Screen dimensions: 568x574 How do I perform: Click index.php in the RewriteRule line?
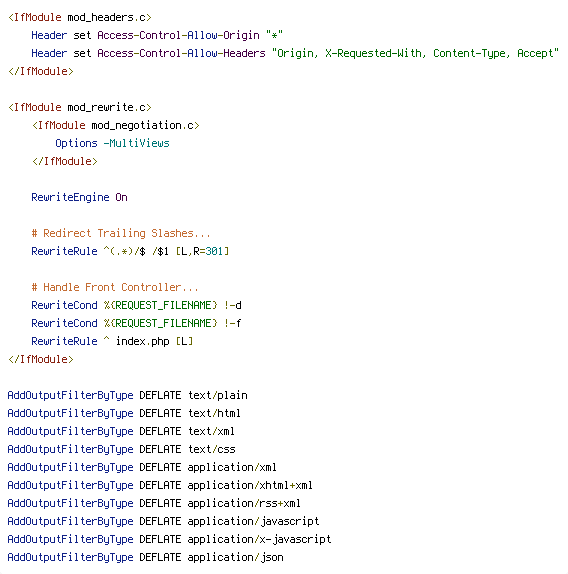click(x=142, y=342)
